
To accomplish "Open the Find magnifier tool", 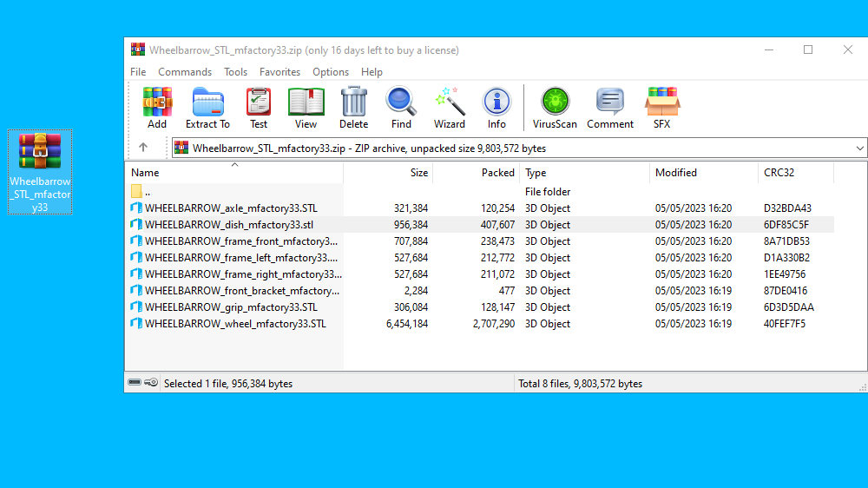I will (401, 108).
